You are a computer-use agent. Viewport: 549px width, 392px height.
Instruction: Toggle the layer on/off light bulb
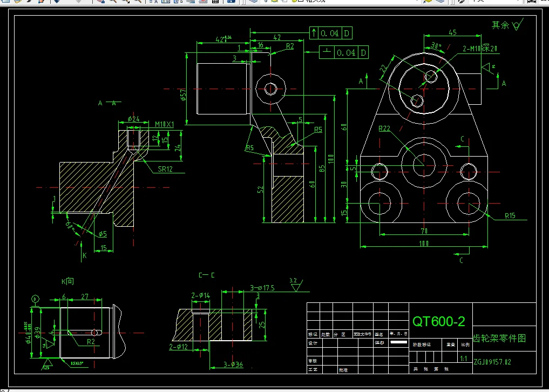coord(265,1)
